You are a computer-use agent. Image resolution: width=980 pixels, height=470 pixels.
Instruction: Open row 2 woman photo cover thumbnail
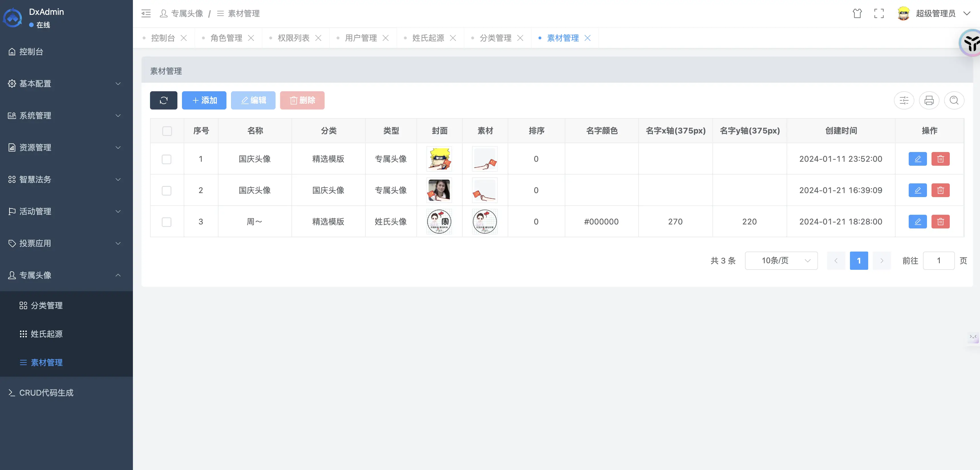click(x=440, y=190)
